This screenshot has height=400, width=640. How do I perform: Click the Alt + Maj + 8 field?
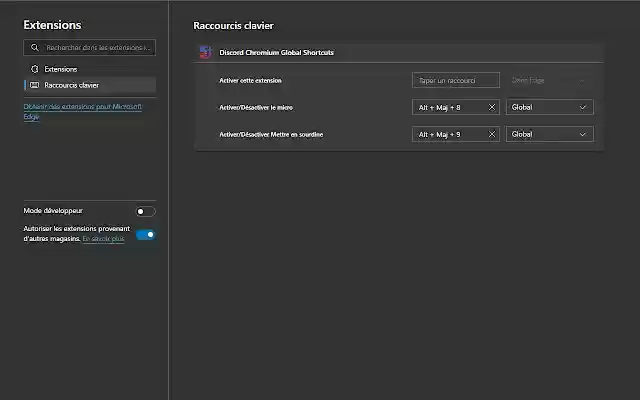pos(456,107)
